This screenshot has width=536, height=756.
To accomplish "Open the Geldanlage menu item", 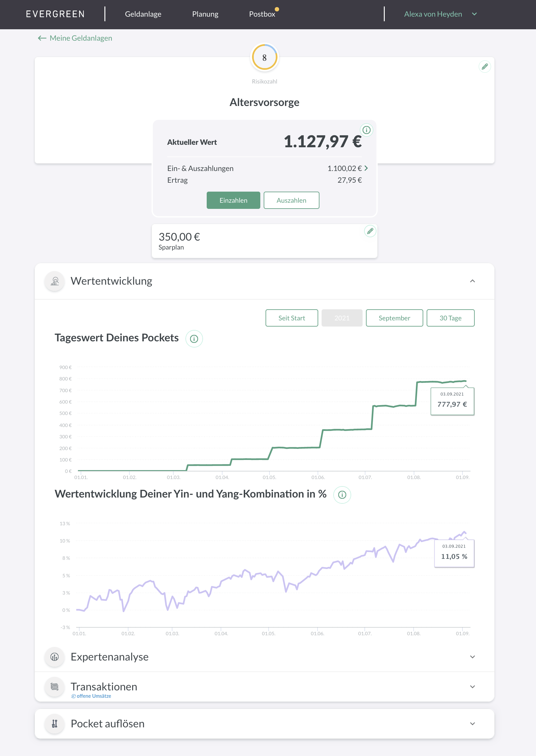I will click(143, 14).
